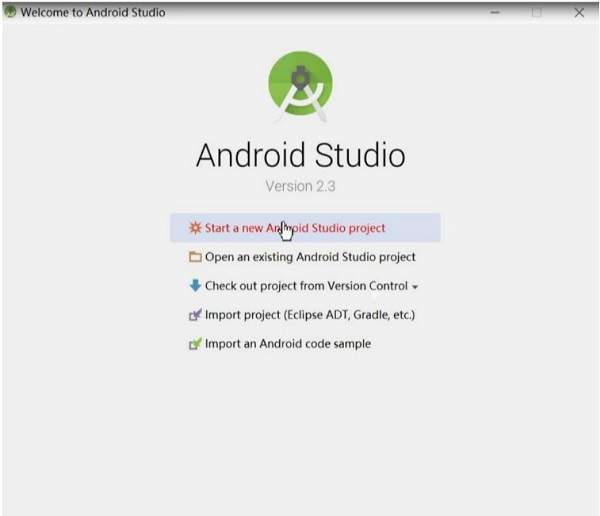The image size is (600, 516).
Task: Click the folder icon for existing project
Action: 195,257
